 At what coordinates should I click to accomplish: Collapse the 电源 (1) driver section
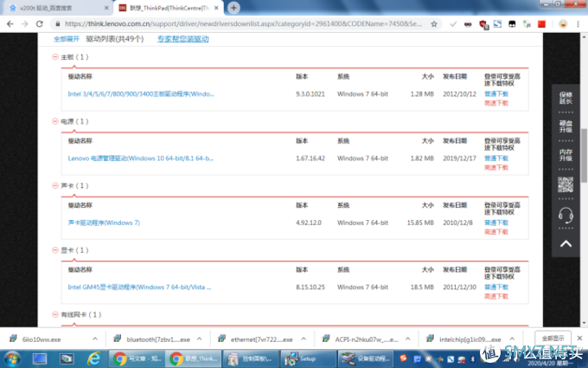click(55, 121)
